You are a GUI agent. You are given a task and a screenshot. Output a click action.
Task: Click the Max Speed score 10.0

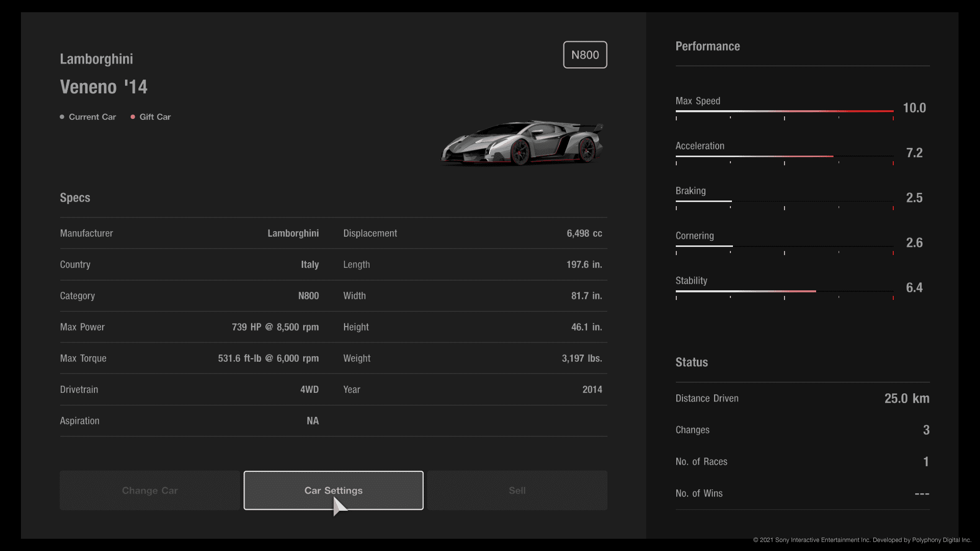coord(914,108)
